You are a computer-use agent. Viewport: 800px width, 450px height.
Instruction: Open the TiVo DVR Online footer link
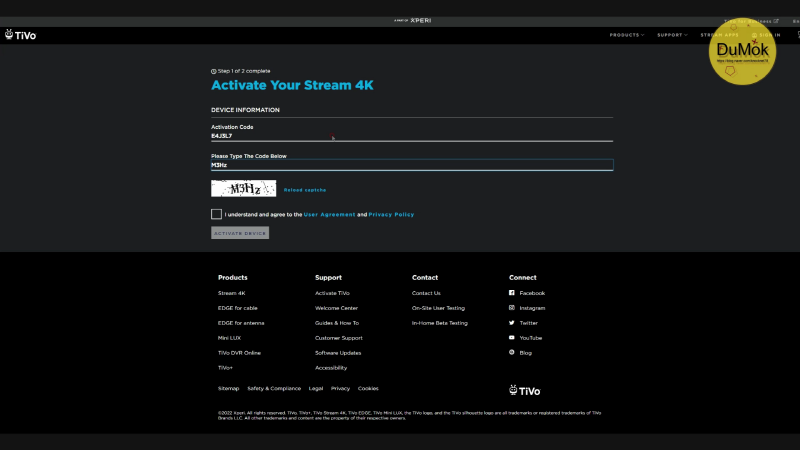pos(239,353)
